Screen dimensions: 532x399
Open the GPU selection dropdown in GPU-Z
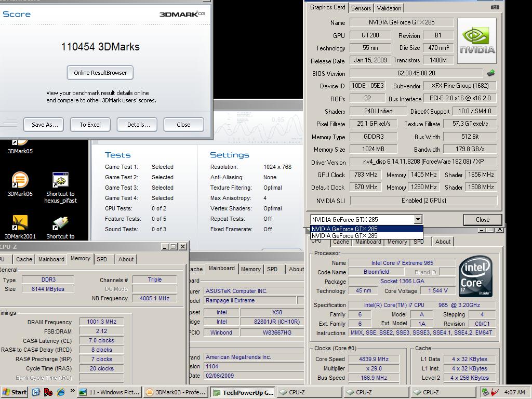[418, 220]
